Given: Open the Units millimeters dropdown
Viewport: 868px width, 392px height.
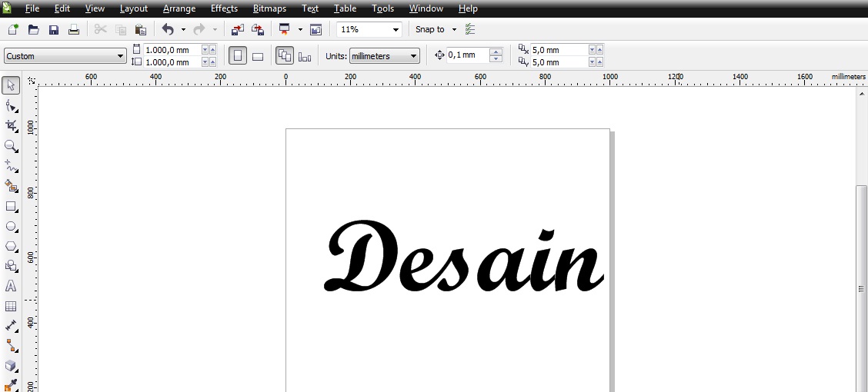Looking at the screenshot, I should click(x=413, y=56).
